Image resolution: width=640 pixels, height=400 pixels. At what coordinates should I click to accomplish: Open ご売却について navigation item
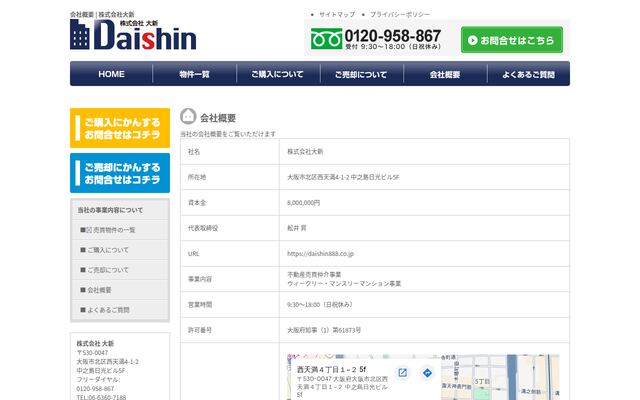click(361, 74)
